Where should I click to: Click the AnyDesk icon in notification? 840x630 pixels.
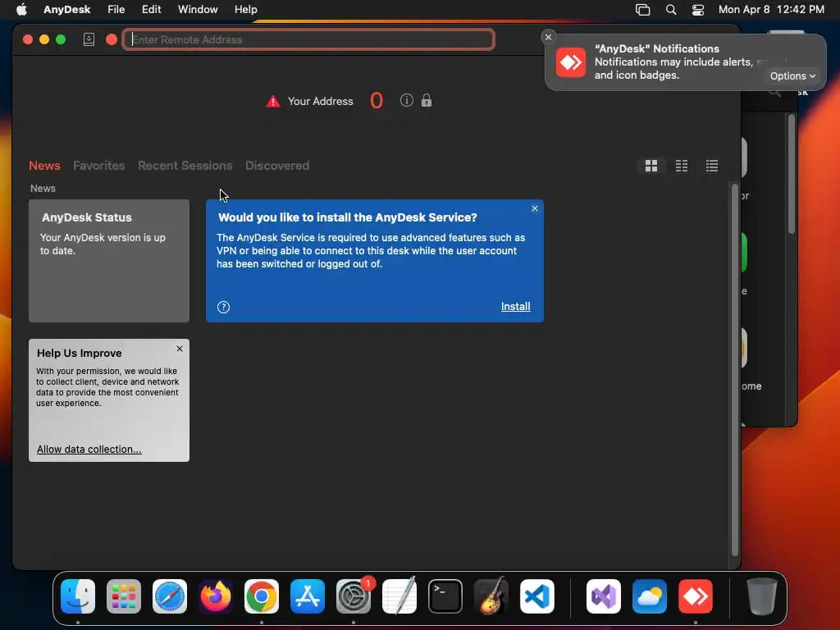[571, 62]
